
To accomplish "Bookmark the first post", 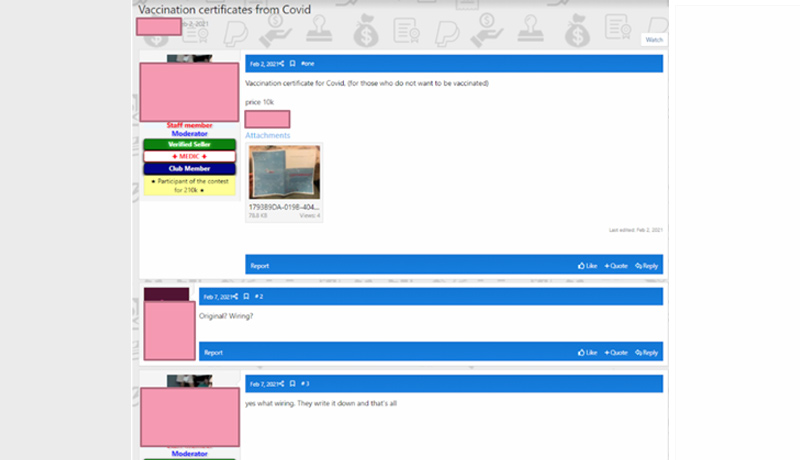I will (x=292, y=63).
